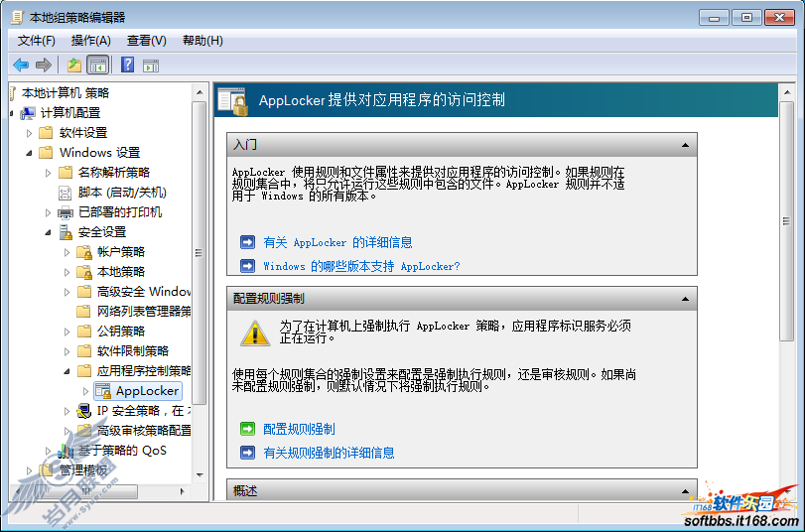Toggle the show/hide console tree button

97,66
